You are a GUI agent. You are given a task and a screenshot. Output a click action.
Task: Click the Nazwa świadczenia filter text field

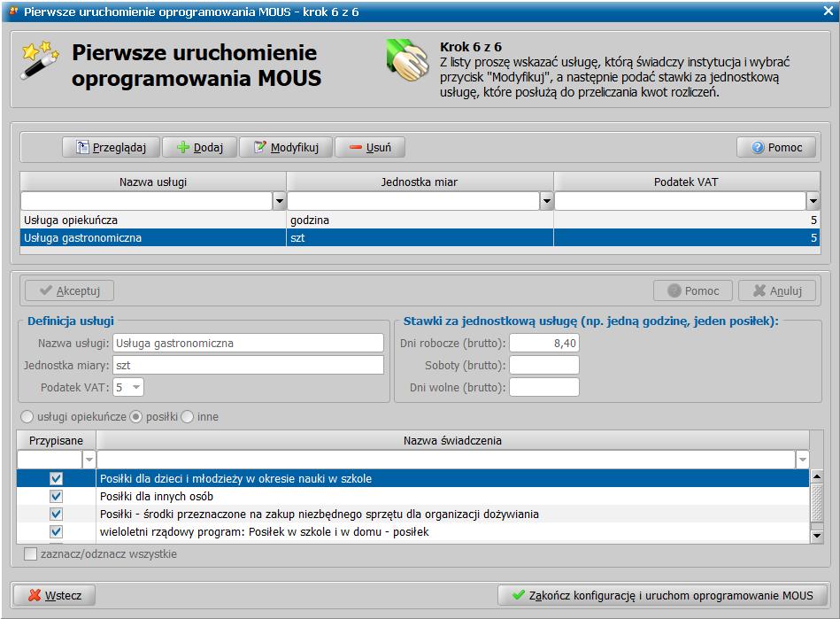[446, 460]
